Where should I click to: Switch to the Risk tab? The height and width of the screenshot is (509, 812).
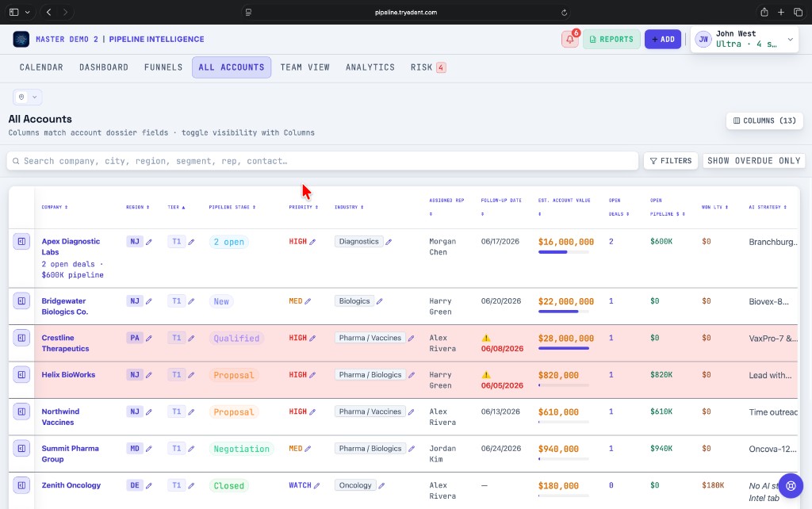428,67
